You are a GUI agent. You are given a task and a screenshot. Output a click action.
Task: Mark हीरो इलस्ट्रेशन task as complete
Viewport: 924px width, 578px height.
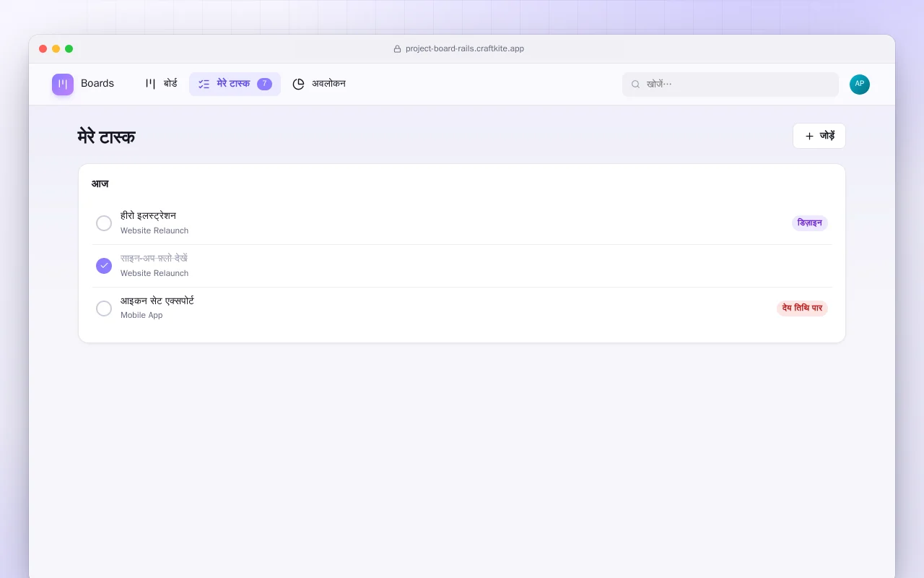(104, 223)
